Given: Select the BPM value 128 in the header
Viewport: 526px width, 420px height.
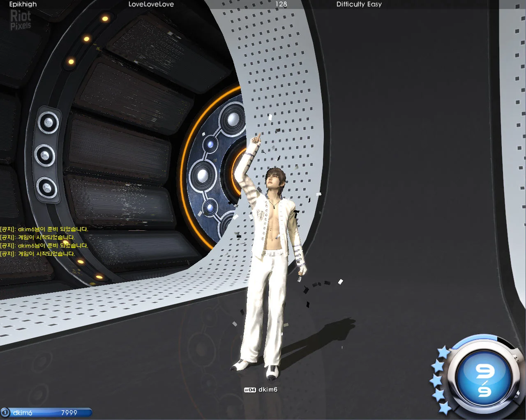Looking at the screenshot, I should click(x=281, y=5).
